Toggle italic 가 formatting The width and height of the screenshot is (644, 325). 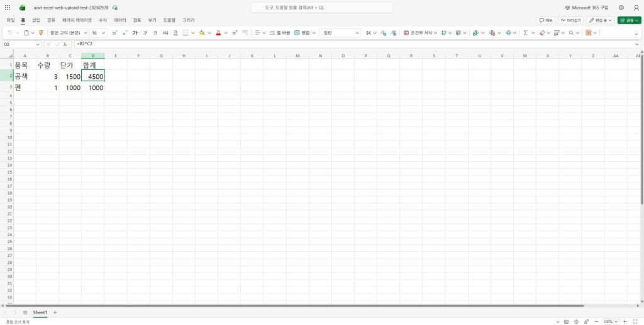click(145, 33)
